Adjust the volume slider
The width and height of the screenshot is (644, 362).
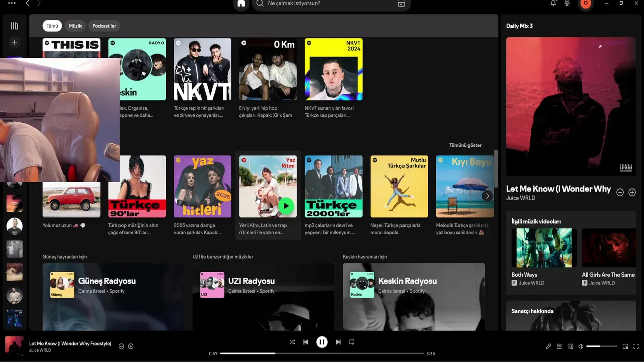[x=602, y=346]
